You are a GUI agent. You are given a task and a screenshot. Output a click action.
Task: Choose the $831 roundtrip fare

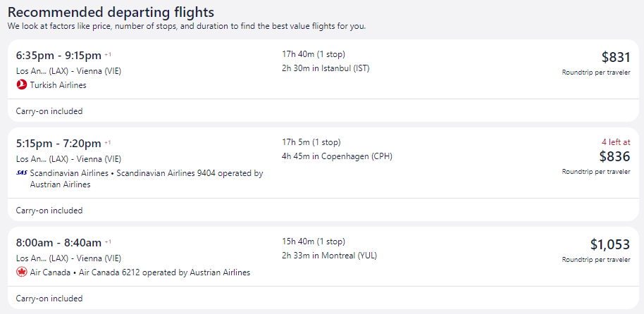tap(615, 58)
